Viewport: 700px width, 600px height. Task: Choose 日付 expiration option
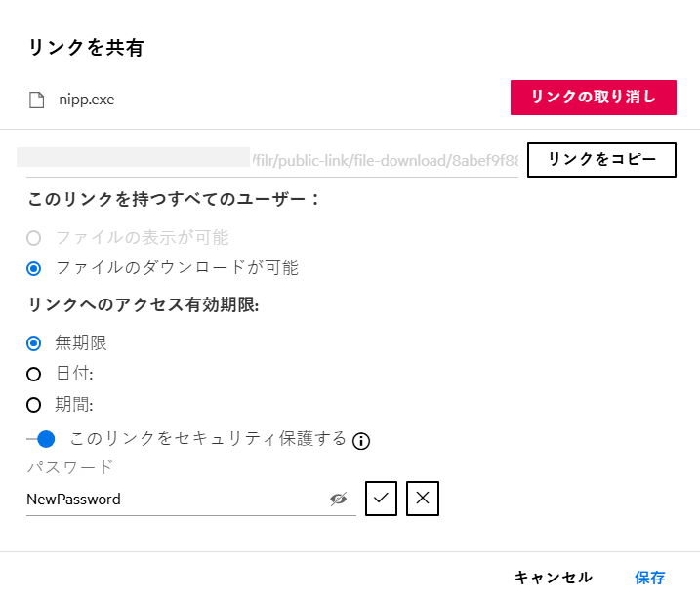(x=34, y=374)
